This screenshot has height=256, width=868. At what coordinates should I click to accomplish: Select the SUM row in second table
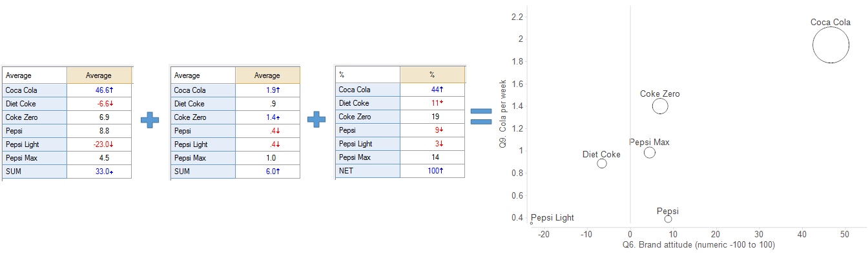tap(235, 172)
